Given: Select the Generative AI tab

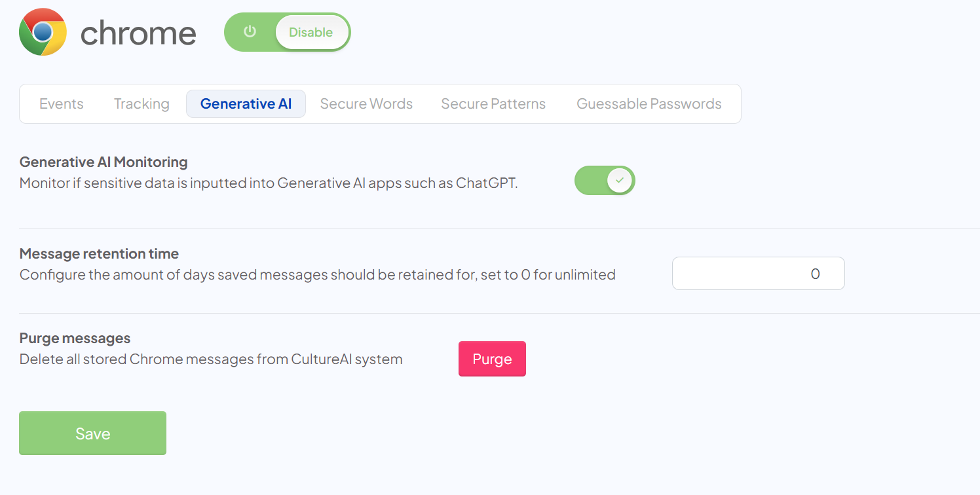Looking at the screenshot, I should 246,104.
